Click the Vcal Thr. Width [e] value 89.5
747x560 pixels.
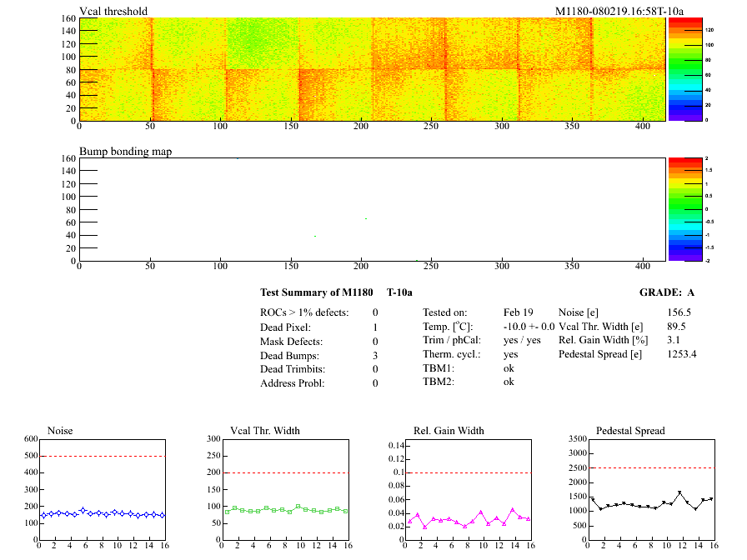[x=676, y=327]
